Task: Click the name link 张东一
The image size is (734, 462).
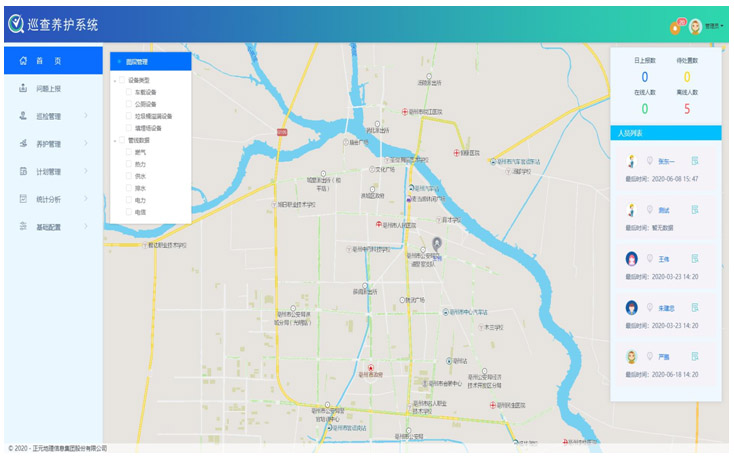Action: (667, 160)
